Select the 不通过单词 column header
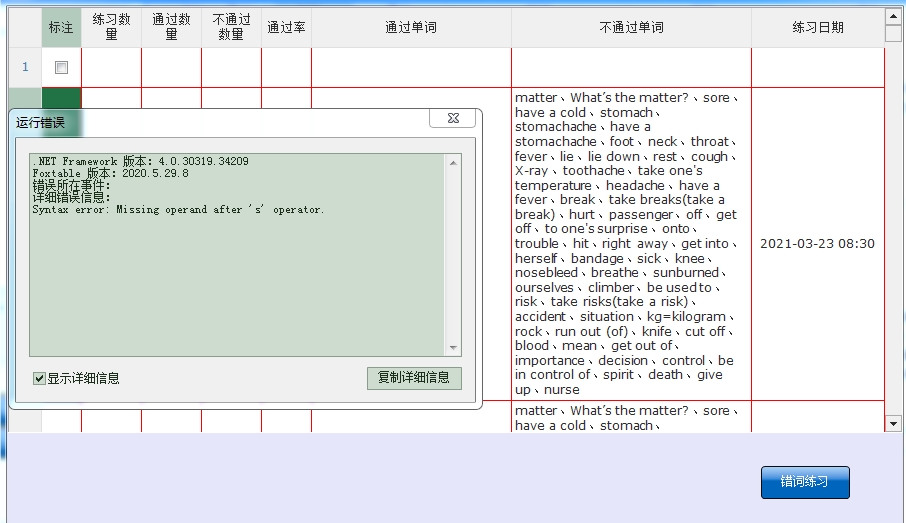 pyautogui.click(x=632, y=27)
